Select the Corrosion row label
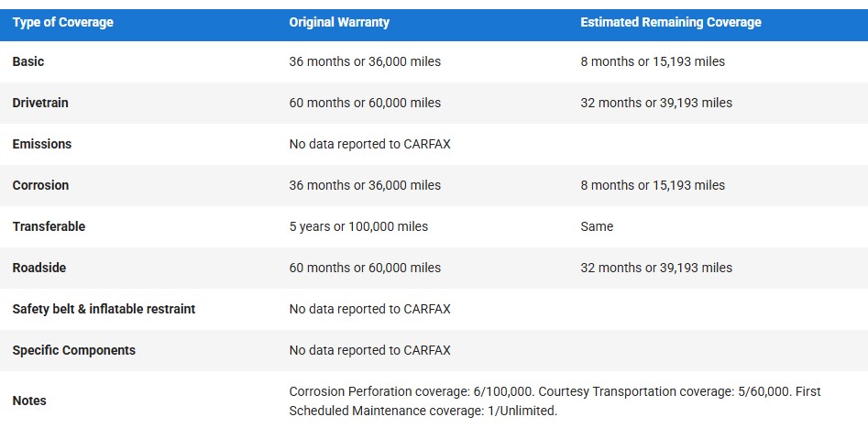 [x=40, y=185]
